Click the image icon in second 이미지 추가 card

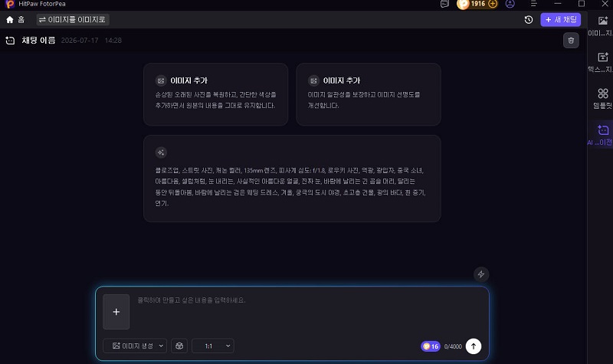tap(313, 81)
